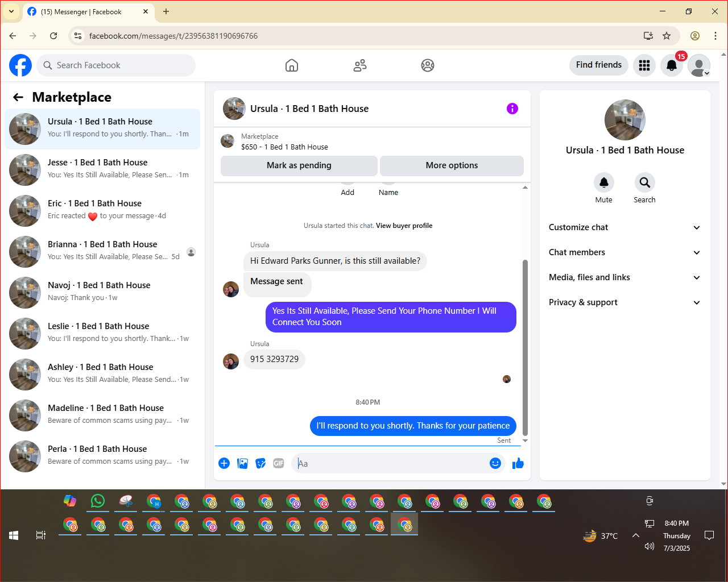This screenshot has width=728, height=582.
Task: Open the Groups icon in top navigation
Action: [428, 65]
